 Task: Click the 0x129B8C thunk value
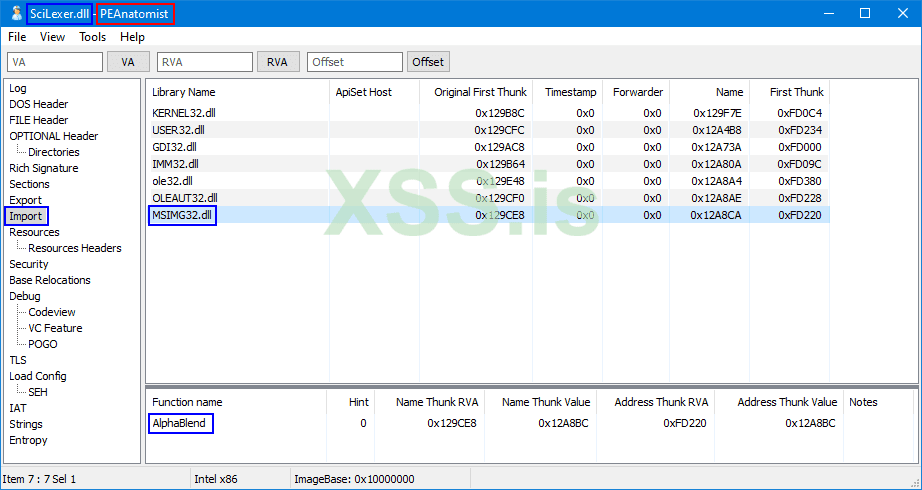500,113
